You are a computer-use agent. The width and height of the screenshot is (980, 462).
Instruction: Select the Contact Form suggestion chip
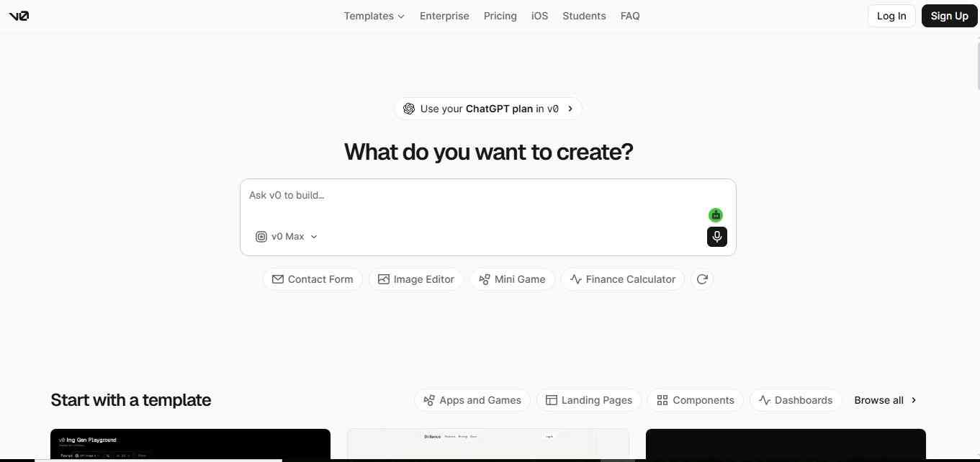click(x=313, y=279)
